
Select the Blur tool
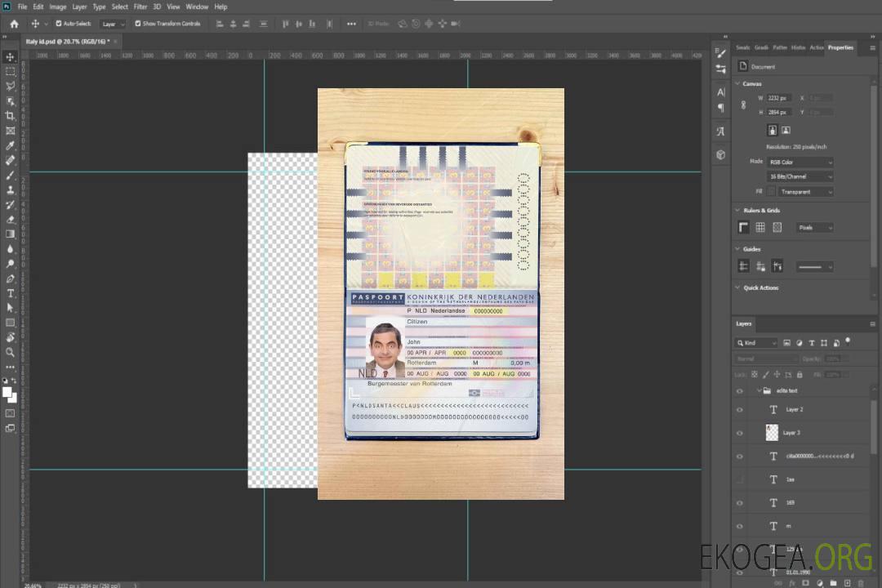[x=10, y=249]
